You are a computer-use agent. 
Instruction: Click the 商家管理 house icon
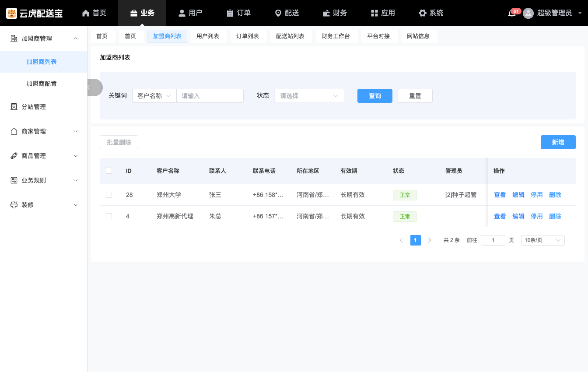click(14, 131)
